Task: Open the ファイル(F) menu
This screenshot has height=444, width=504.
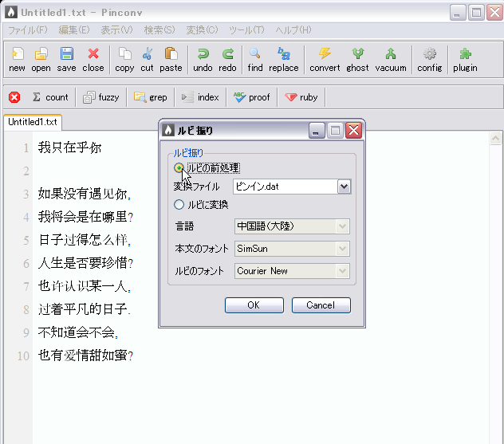Action: 28,29
